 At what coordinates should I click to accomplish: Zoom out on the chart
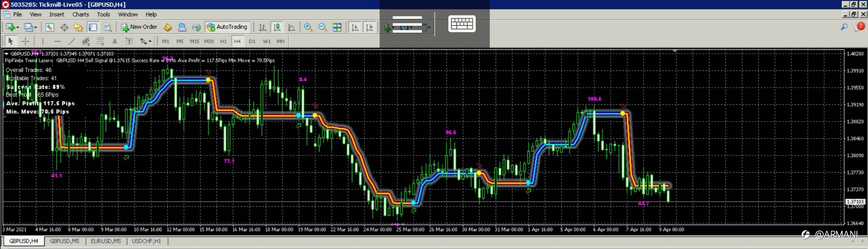coord(323,27)
